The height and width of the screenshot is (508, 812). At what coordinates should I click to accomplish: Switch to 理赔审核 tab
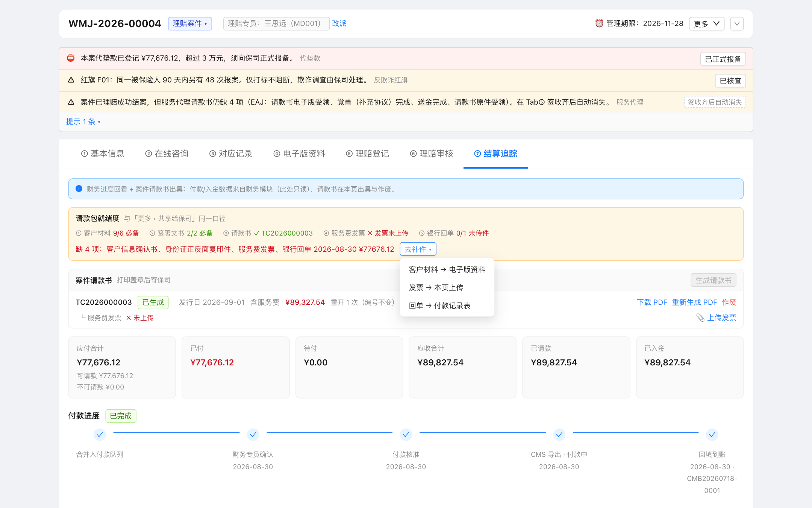pyautogui.click(x=432, y=154)
